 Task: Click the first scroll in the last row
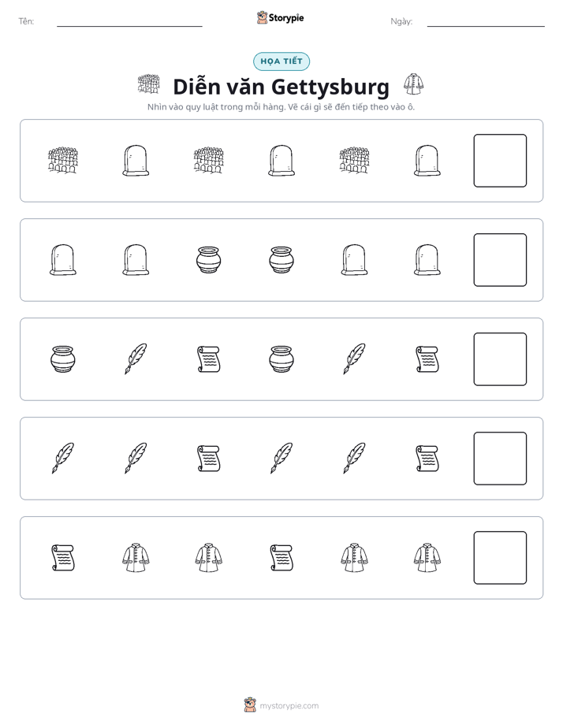coord(63,558)
